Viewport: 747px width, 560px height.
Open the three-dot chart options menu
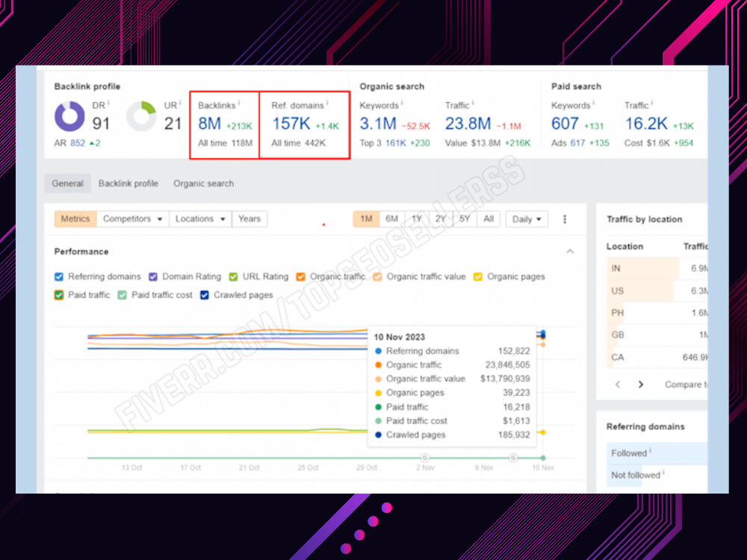[565, 219]
